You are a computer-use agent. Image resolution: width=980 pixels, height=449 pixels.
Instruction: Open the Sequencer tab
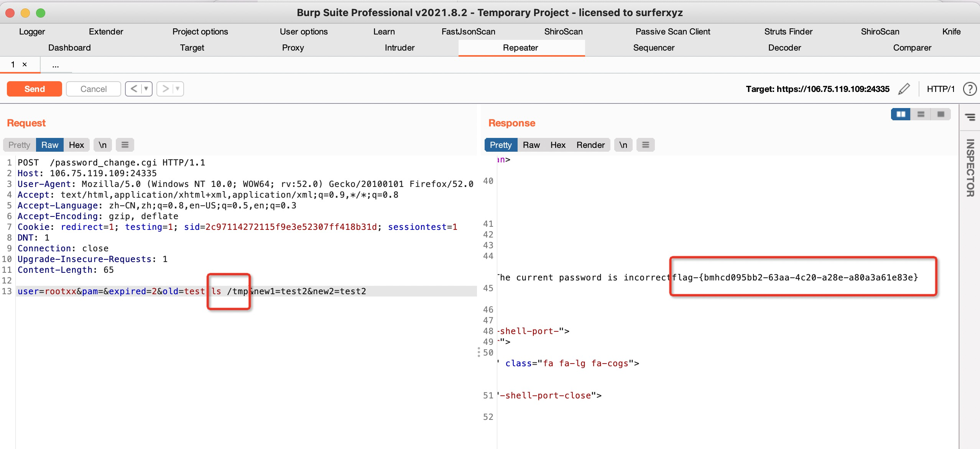coord(654,48)
